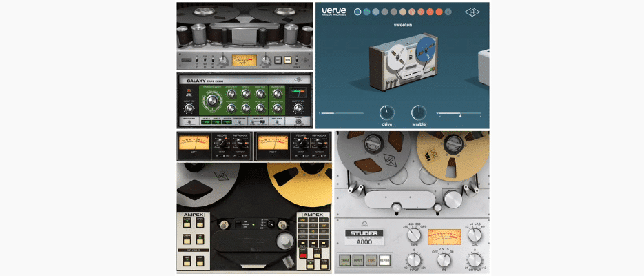Click the Studer A800 CAL knob

click(475, 235)
